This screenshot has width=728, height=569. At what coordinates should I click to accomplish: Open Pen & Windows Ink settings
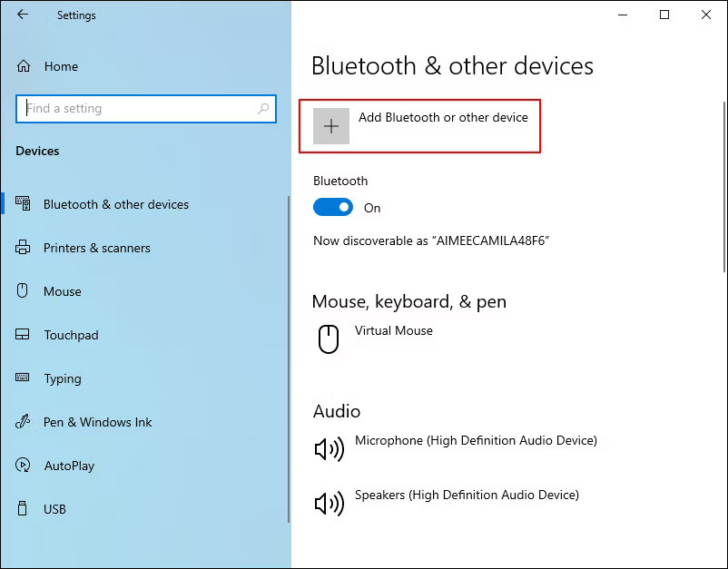[98, 422]
